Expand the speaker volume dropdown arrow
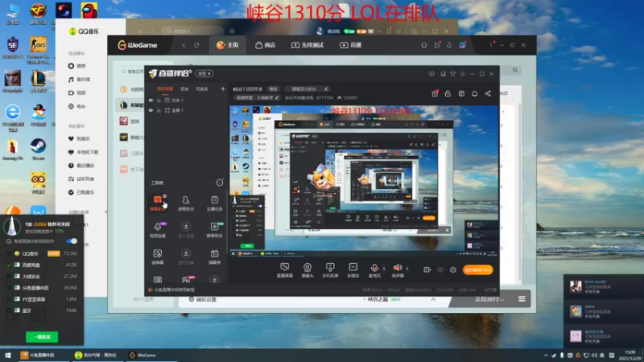644x362 pixels. coord(407,269)
